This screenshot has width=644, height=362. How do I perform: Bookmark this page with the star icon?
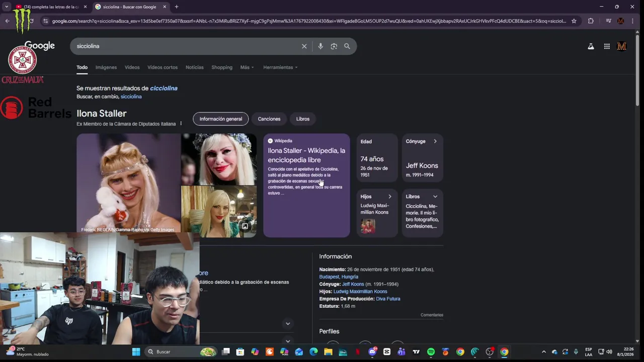574,21
